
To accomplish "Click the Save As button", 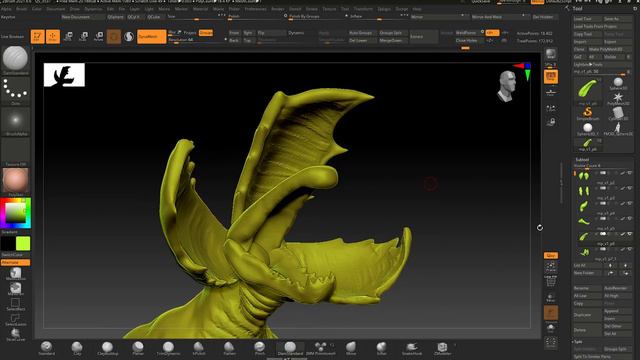I will click(617, 19).
